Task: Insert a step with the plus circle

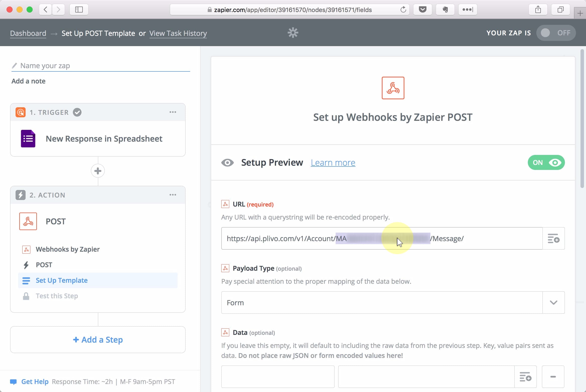Action: pyautogui.click(x=98, y=171)
